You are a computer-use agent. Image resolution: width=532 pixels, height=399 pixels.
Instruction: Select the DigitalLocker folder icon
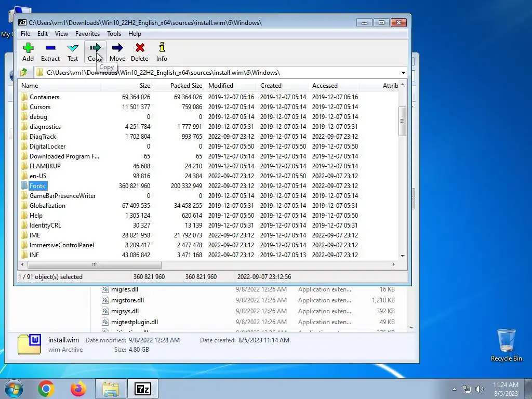[24, 146]
